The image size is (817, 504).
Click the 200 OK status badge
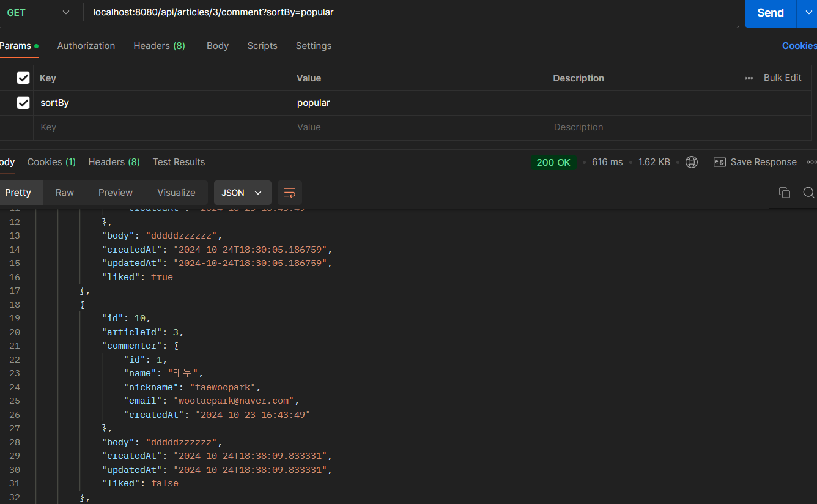(x=553, y=162)
